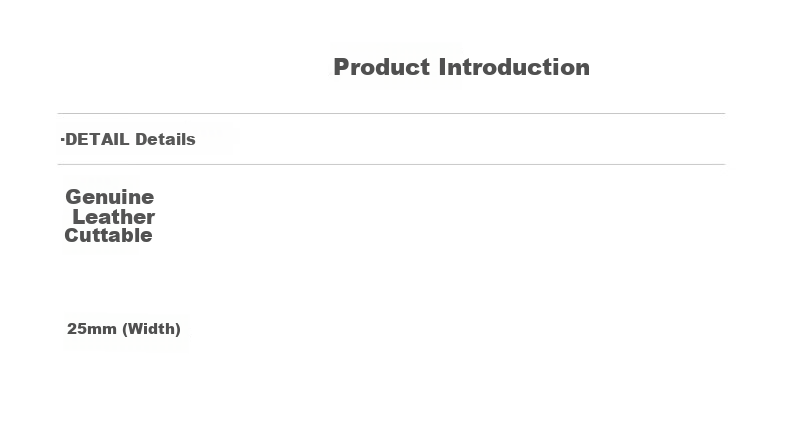Click the lowercase word Details
The image size is (790, 433).
[165, 139]
